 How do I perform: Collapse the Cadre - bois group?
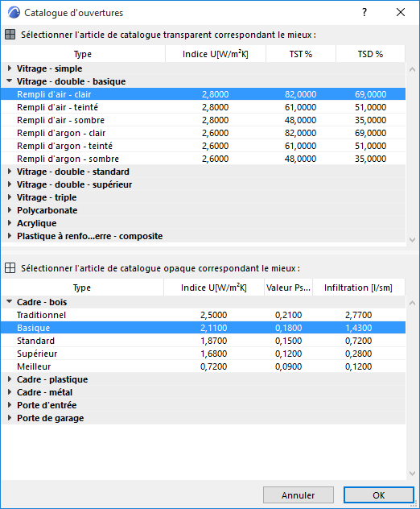pos(10,301)
